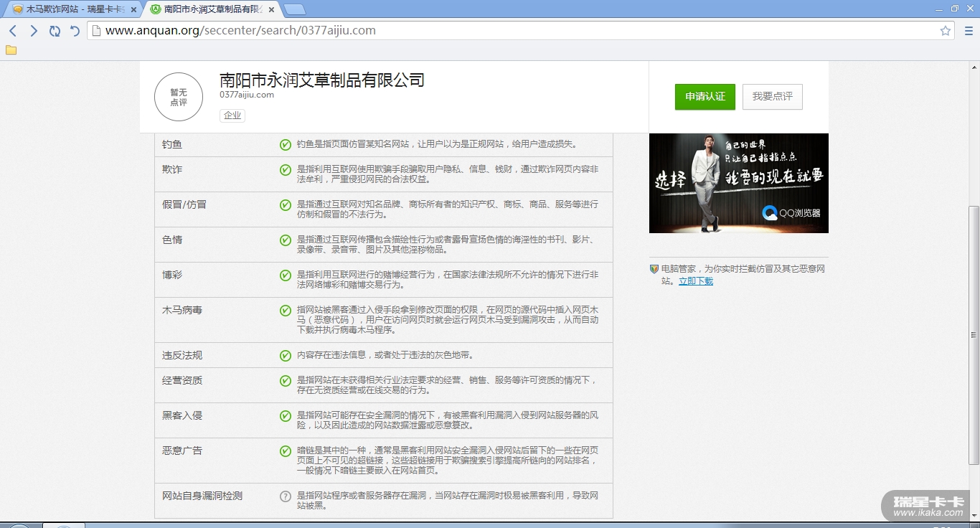
Task: Click the 我要点评 button
Action: [773, 97]
